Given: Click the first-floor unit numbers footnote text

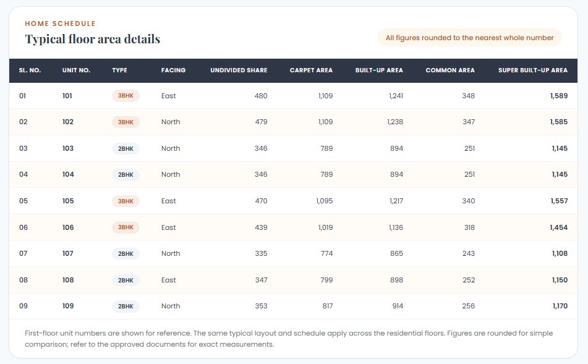Looking at the screenshot, I should 289,339.
